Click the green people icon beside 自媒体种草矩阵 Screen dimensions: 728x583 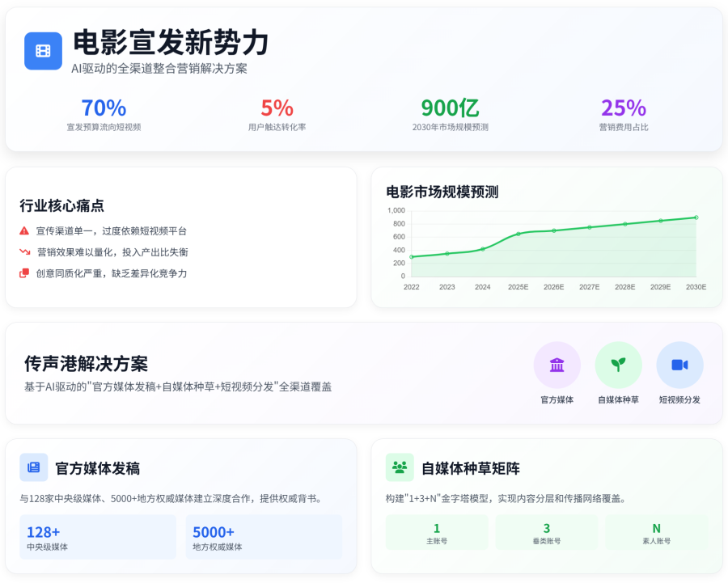click(x=400, y=467)
